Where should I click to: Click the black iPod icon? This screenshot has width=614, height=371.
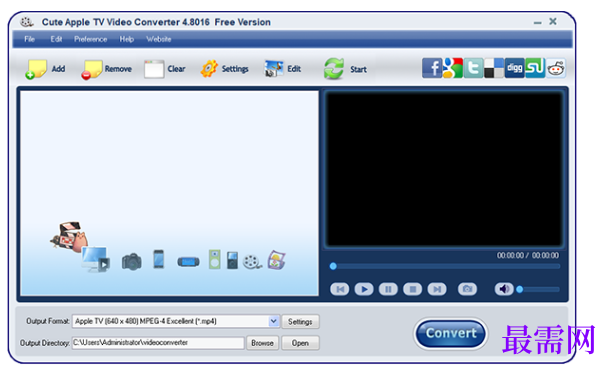(x=232, y=260)
